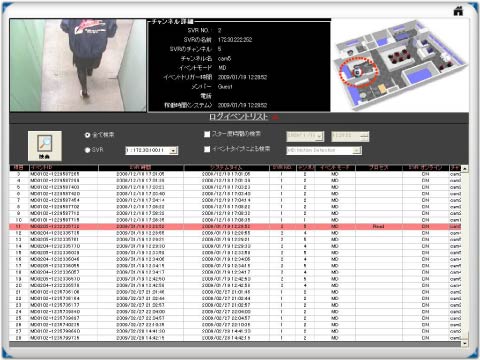Click system time cell in row 16
The width and height of the screenshot is (480, 360).
coord(226,259)
